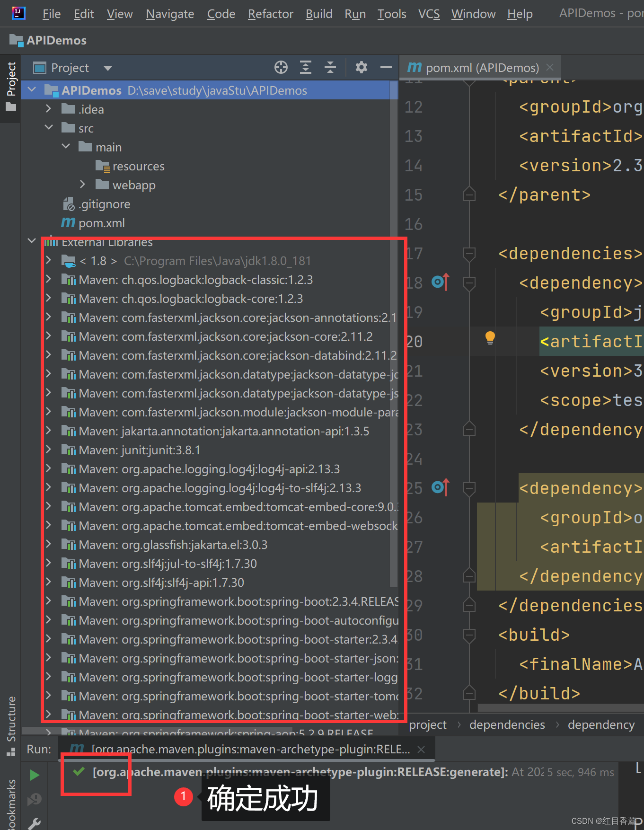Collapse the External Libraries node

click(32, 241)
